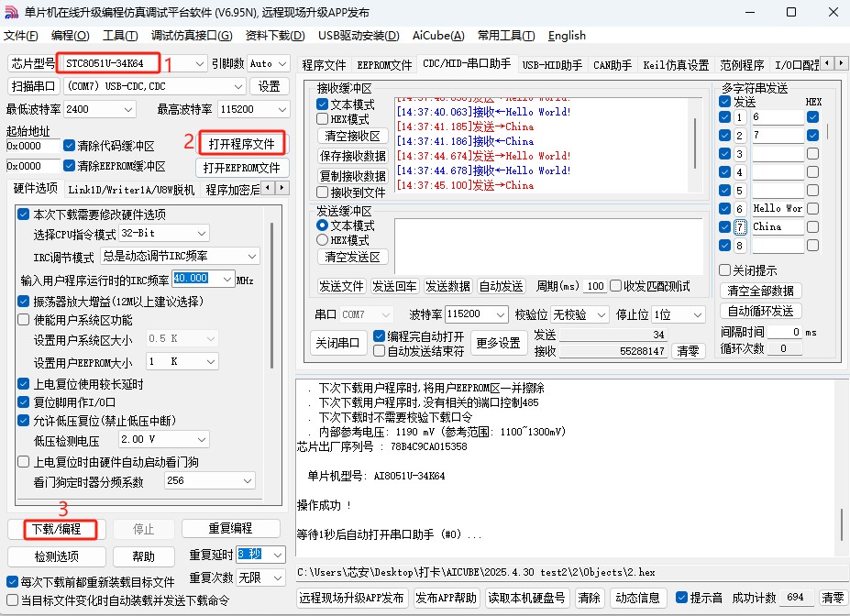Viewport: 850px width, 616px height.
Task: Click the 周期(ms) 100 input field
Action: click(596, 286)
